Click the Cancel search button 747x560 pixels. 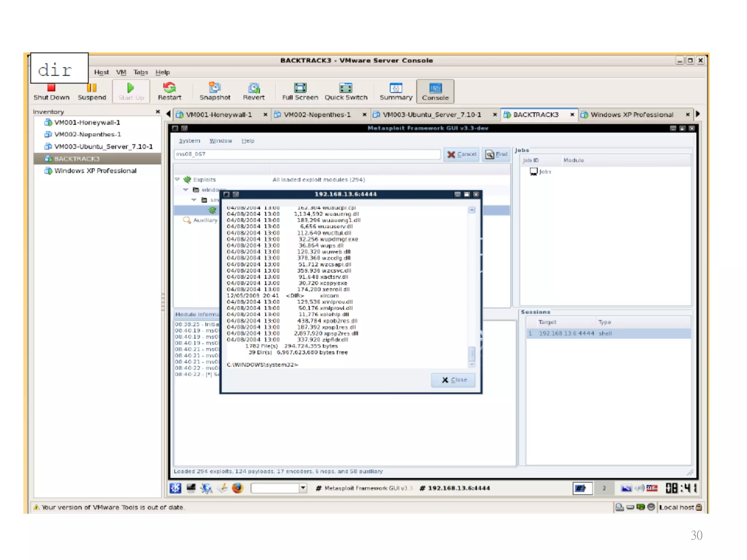coord(461,154)
